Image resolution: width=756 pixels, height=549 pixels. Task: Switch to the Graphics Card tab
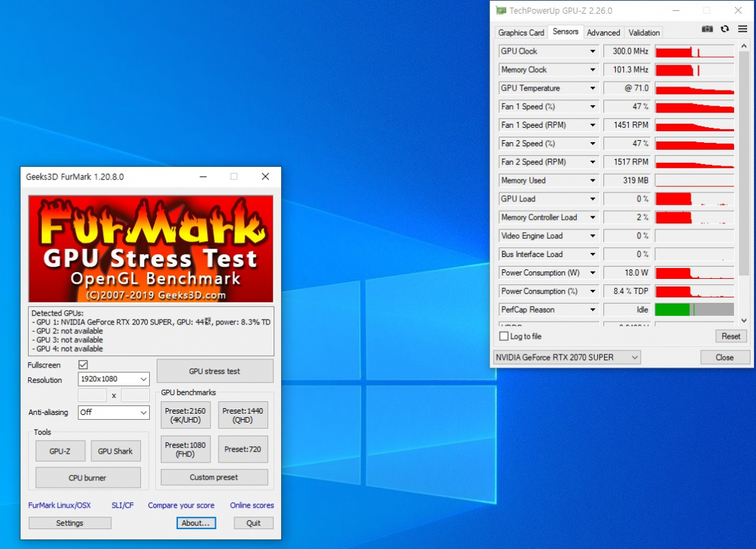(521, 32)
